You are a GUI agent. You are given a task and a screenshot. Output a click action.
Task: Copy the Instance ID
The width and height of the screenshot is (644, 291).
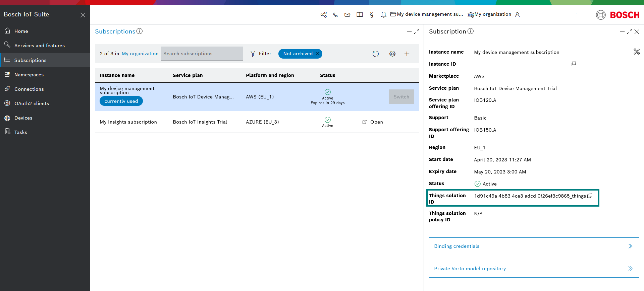[573, 64]
